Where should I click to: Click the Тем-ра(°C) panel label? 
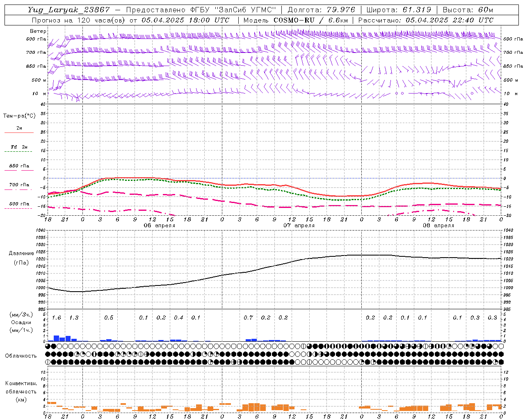pos(19,116)
